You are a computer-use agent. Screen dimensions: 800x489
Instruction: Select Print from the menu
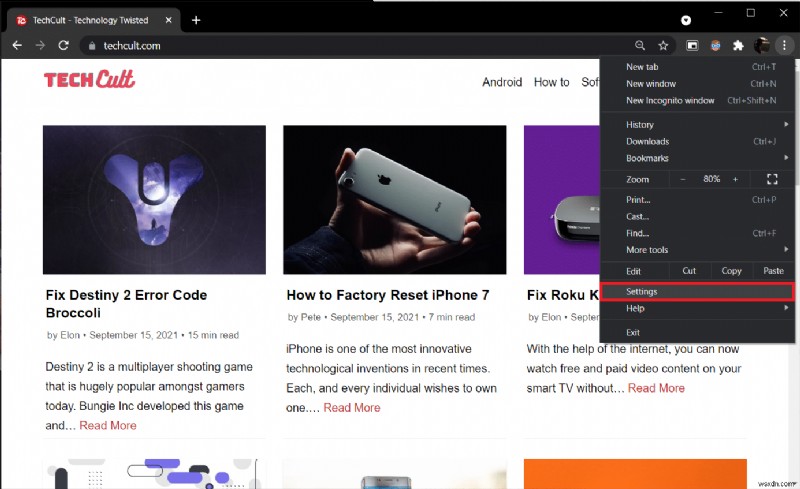(x=697, y=200)
